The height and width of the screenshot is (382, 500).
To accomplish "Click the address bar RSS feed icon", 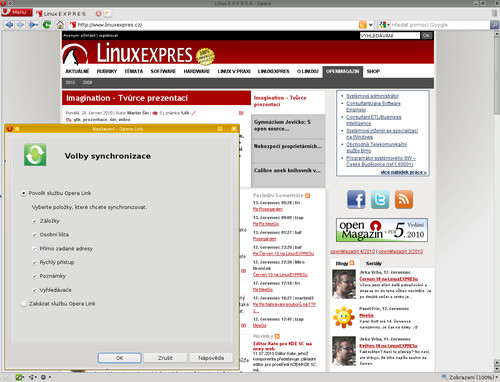I will tap(363, 25).
